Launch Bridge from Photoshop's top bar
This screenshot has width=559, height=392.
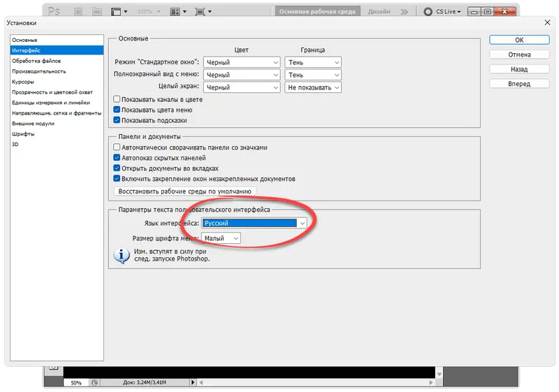click(x=78, y=11)
